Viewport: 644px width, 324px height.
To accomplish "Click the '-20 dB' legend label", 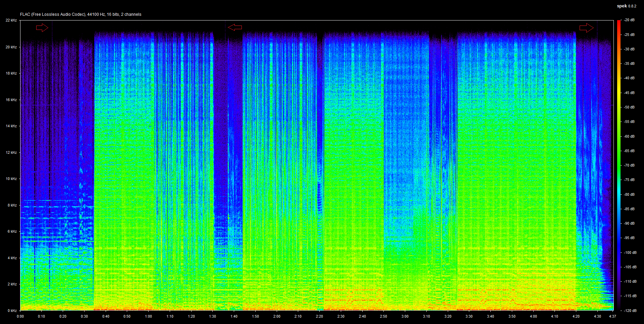I will (x=629, y=20).
